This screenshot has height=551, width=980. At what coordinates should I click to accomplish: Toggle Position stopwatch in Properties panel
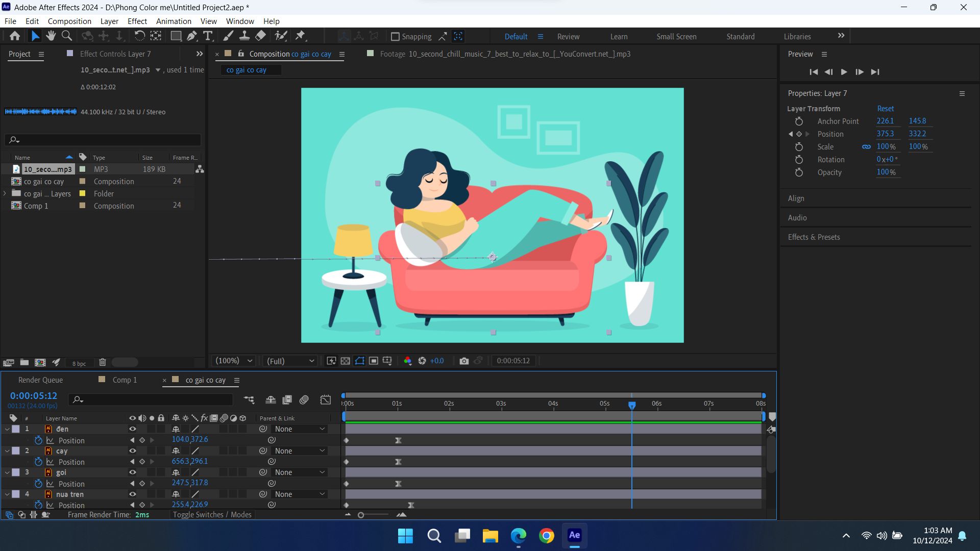[x=799, y=134]
